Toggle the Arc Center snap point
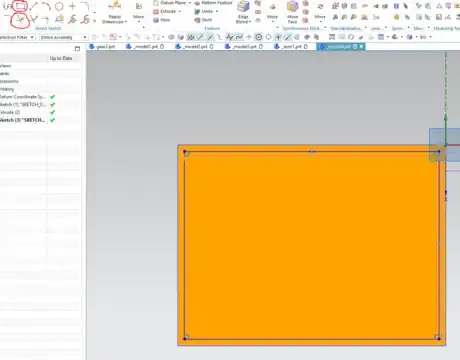460x360 pixels. pyautogui.click(x=259, y=37)
